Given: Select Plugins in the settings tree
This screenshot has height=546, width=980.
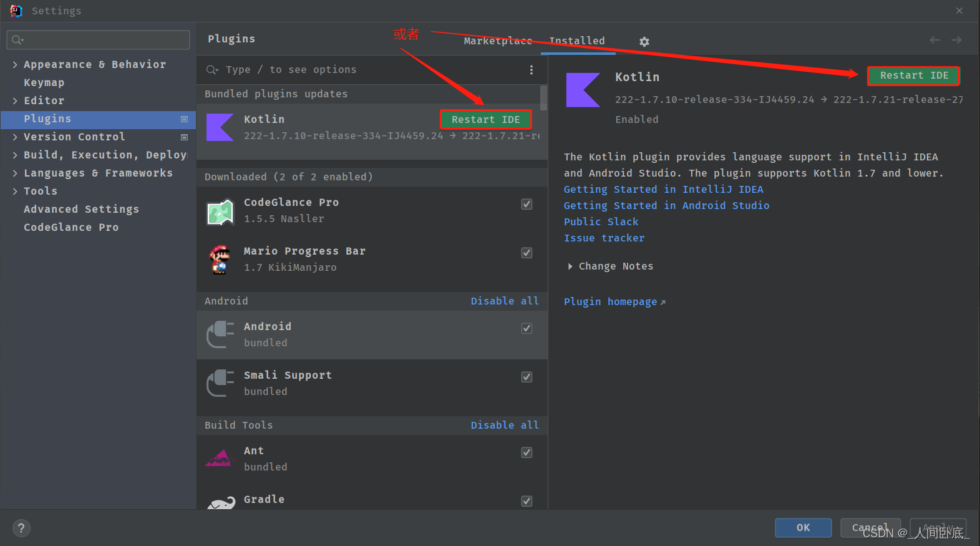Looking at the screenshot, I should coord(99,119).
